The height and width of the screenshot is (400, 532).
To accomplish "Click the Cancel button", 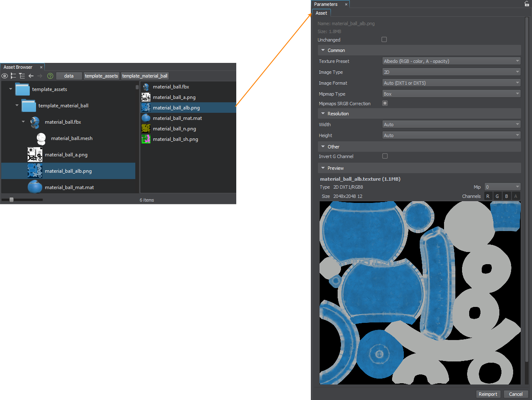I will point(516,394).
